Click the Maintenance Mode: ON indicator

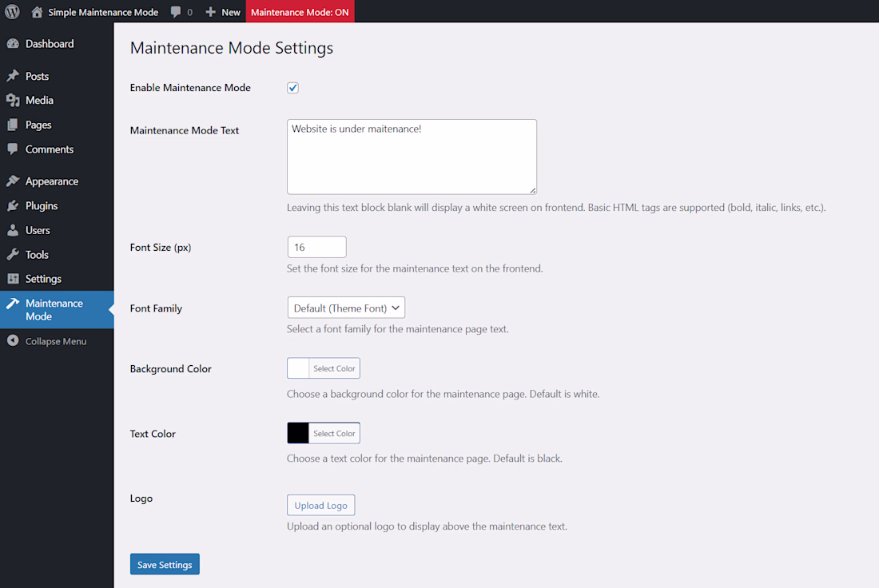click(x=300, y=12)
